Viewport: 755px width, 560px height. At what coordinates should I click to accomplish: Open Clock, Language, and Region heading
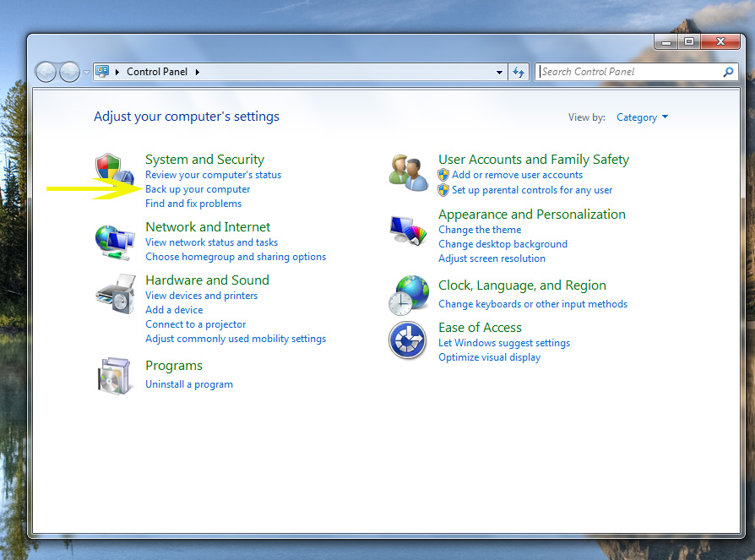pyautogui.click(x=522, y=285)
